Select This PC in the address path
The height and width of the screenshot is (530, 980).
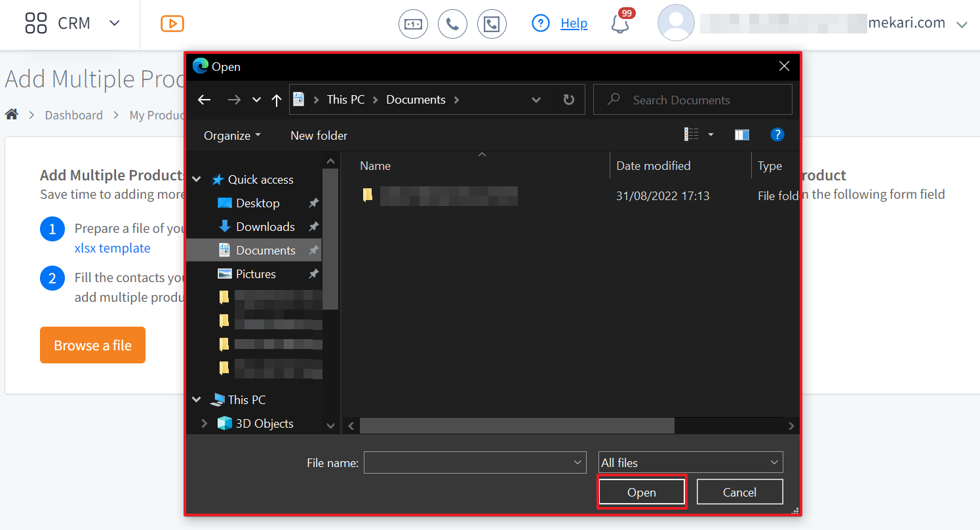(345, 100)
